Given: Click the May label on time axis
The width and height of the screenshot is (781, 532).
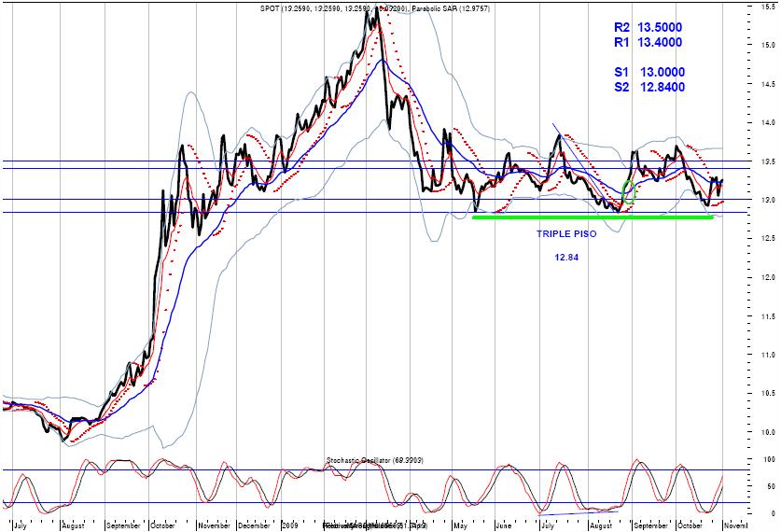Looking at the screenshot, I should [x=460, y=526].
